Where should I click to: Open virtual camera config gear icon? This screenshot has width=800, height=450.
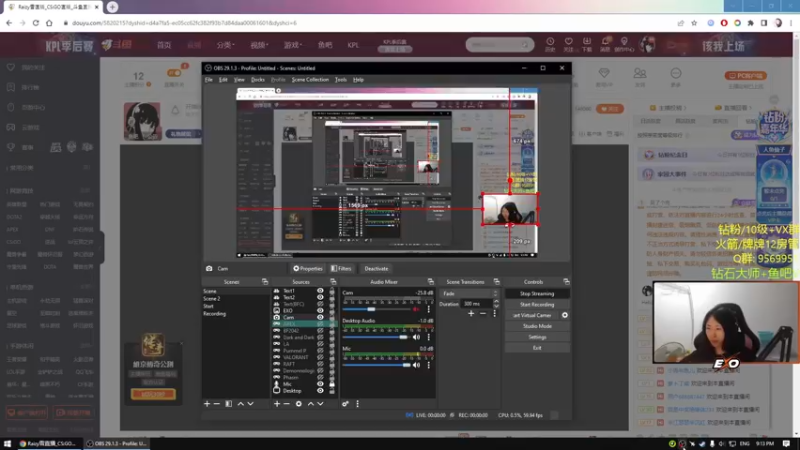[x=565, y=315]
